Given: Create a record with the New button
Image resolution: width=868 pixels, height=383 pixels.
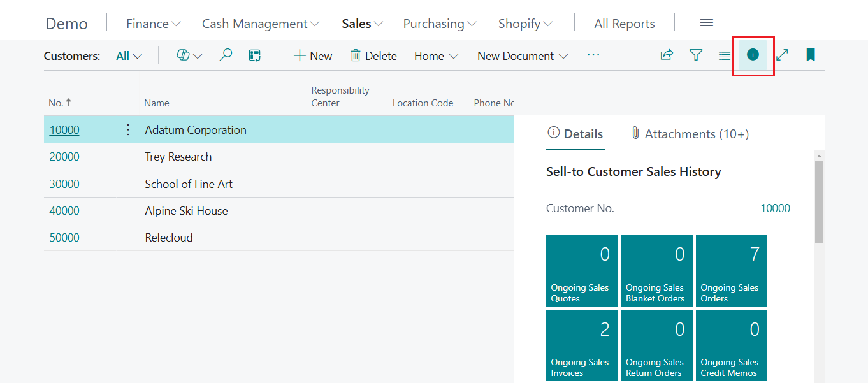Looking at the screenshot, I should (x=312, y=55).
